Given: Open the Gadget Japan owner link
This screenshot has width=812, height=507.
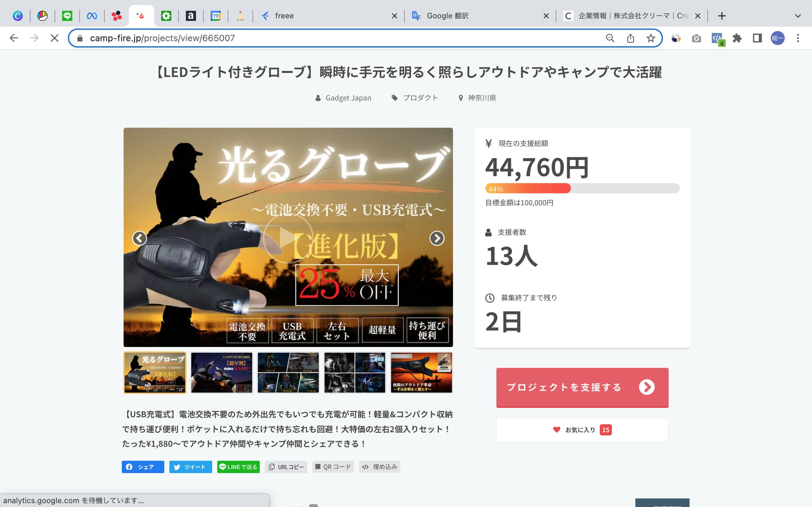Looking at the screenshot, I should pyautogui.click(x=348, y=98).
